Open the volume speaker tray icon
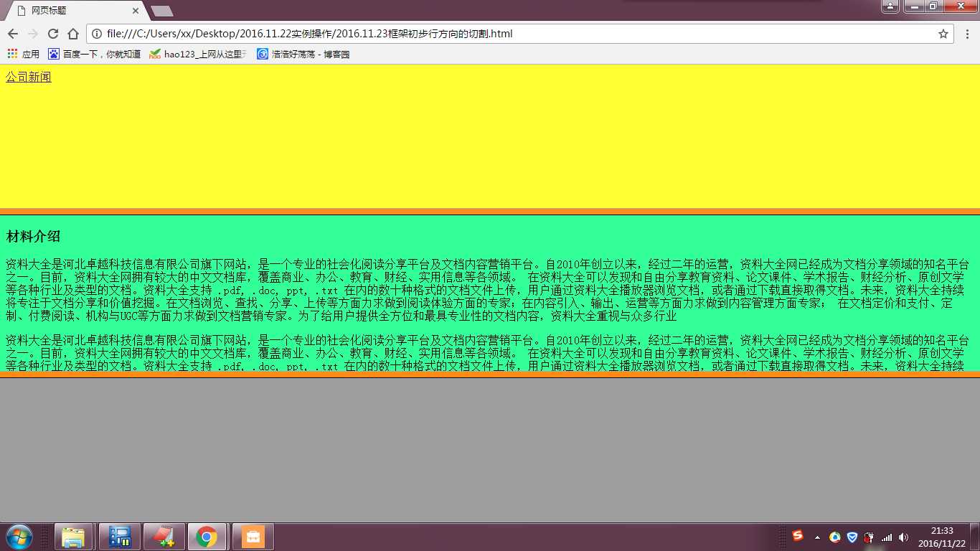Screen dimensions: 980x551 tap(903, 537)
